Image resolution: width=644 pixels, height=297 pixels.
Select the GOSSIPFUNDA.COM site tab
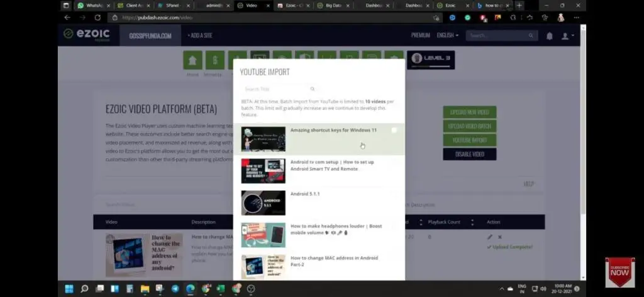150,36
